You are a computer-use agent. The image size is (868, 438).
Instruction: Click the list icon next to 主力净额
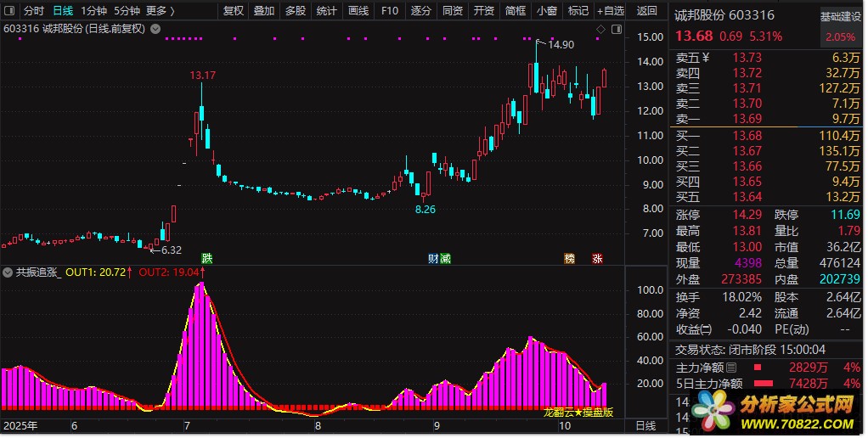pyautogui.click(x=731, y=368)
